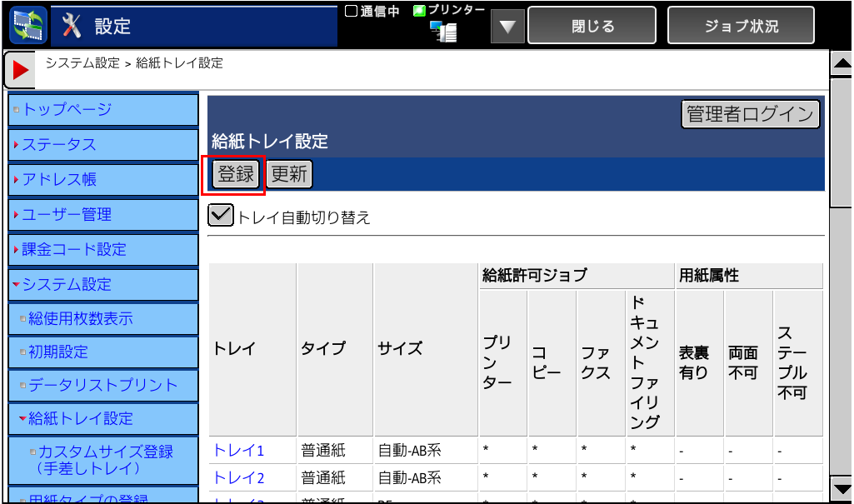Click the 管理者ログイン button

[x=750, y=114]
